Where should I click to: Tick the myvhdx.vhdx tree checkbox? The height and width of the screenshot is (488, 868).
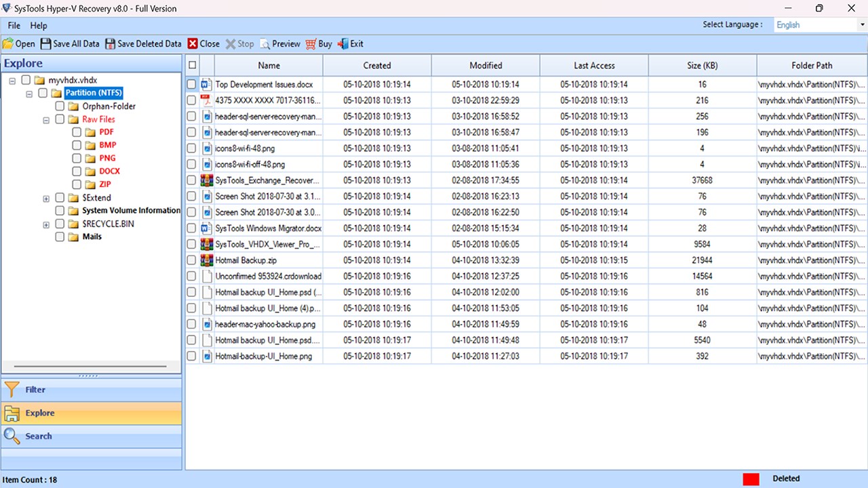[26, 80]
